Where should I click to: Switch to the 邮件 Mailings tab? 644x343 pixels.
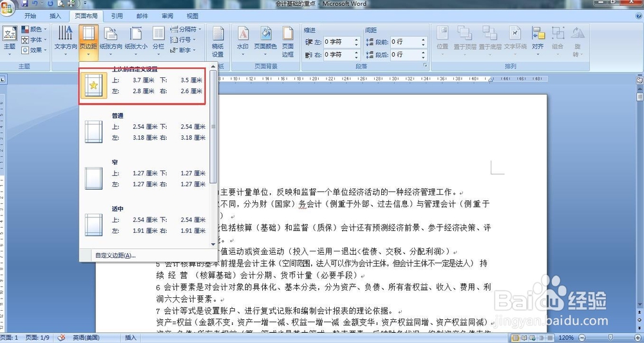142,16
